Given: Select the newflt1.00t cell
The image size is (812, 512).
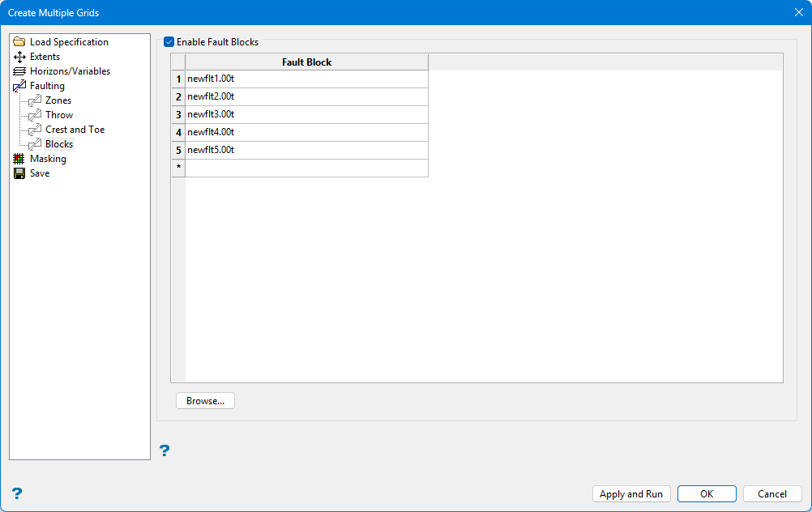Looking at the screenshot, I should [x=306, y=79].
